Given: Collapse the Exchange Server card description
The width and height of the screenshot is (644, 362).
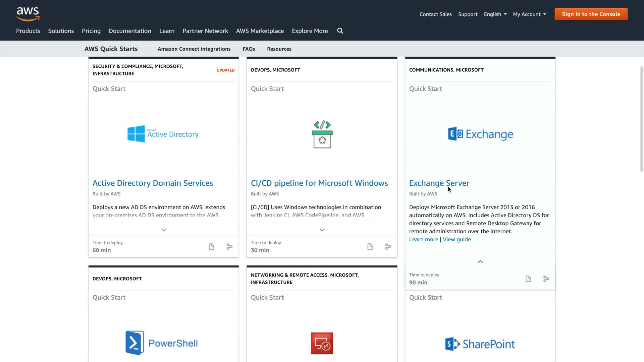Looking at the screenshot, I should coord(480,262).
